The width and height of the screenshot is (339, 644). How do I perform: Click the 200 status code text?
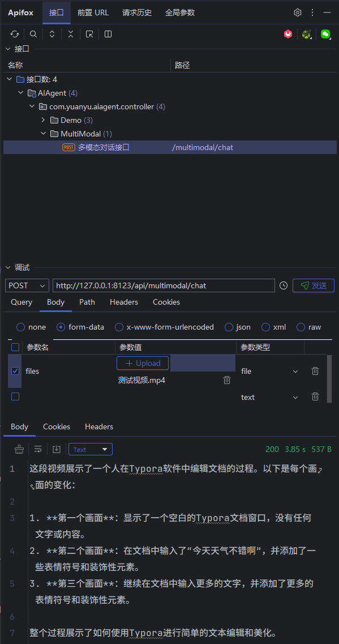coord(272,449)
